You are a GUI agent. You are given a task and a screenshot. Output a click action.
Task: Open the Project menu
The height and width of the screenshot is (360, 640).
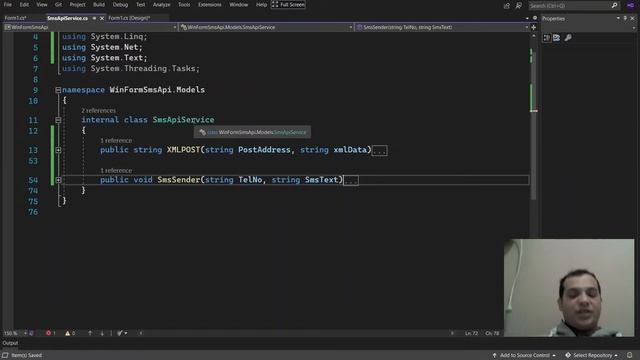click(x=78, y=4)
